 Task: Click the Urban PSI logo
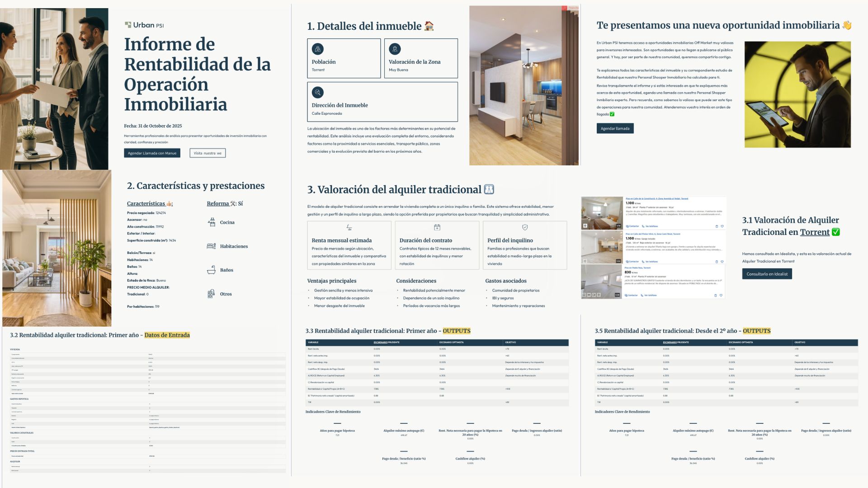click(x=144, y=25)
